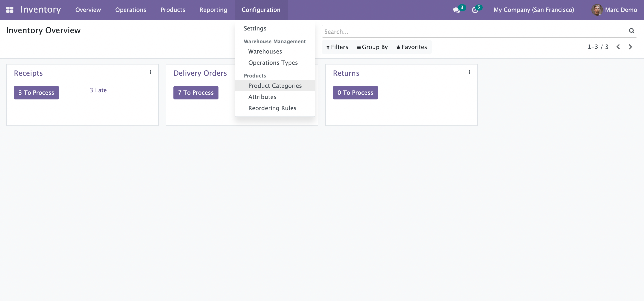Open the 3 Late receipts link

pos(98,90)
